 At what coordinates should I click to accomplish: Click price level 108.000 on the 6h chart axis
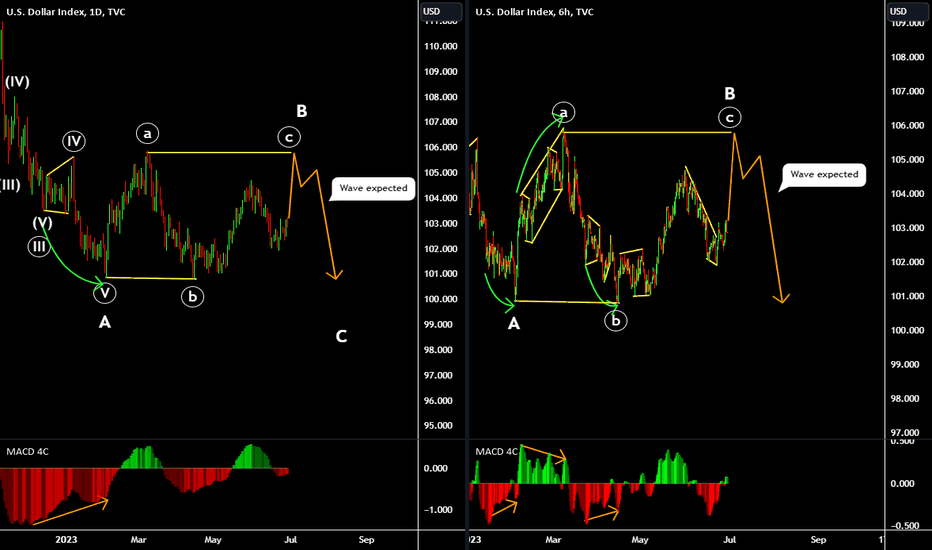point(908,58)
